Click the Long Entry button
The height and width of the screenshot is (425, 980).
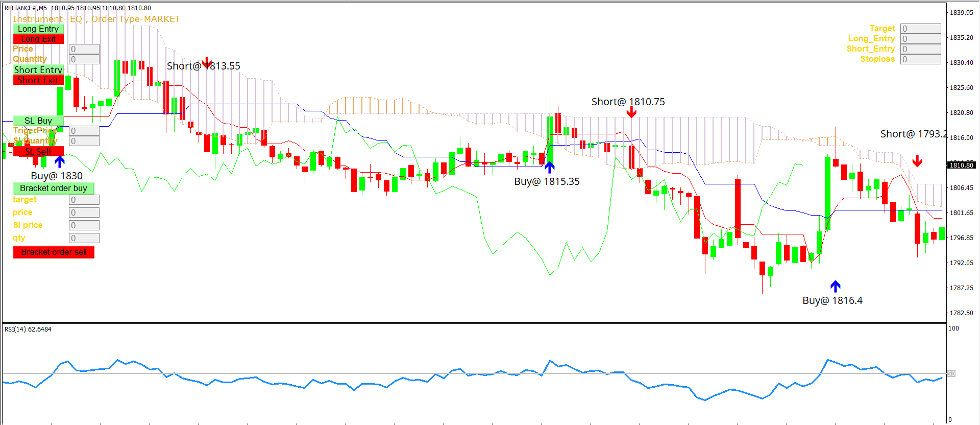tap(38, 29)
